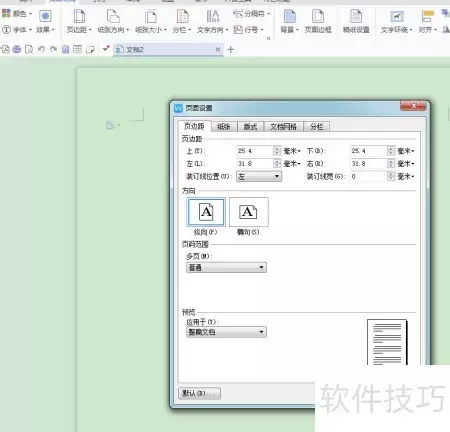Image resolution: width=450 pixels, height=432 pixels.
Task: Click the 默认 default button
Action: [199, 393]
